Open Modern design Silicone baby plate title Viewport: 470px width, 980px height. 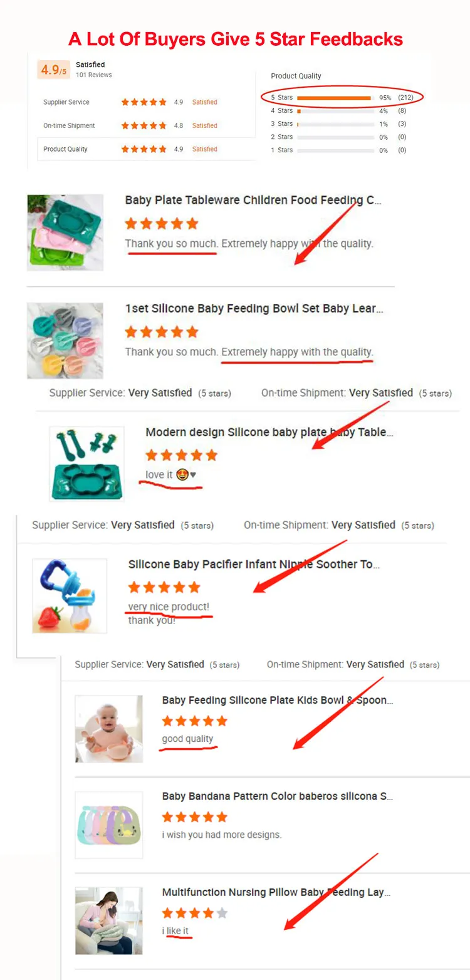(269, 432)
